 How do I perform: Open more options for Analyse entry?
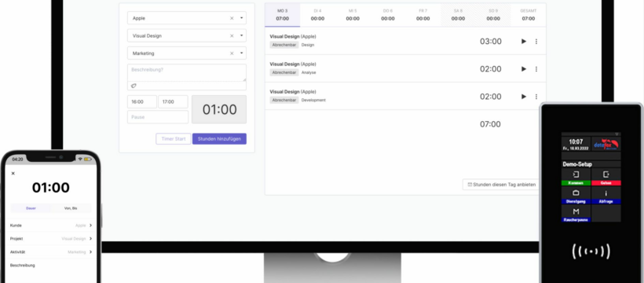(x=536, y=68)
